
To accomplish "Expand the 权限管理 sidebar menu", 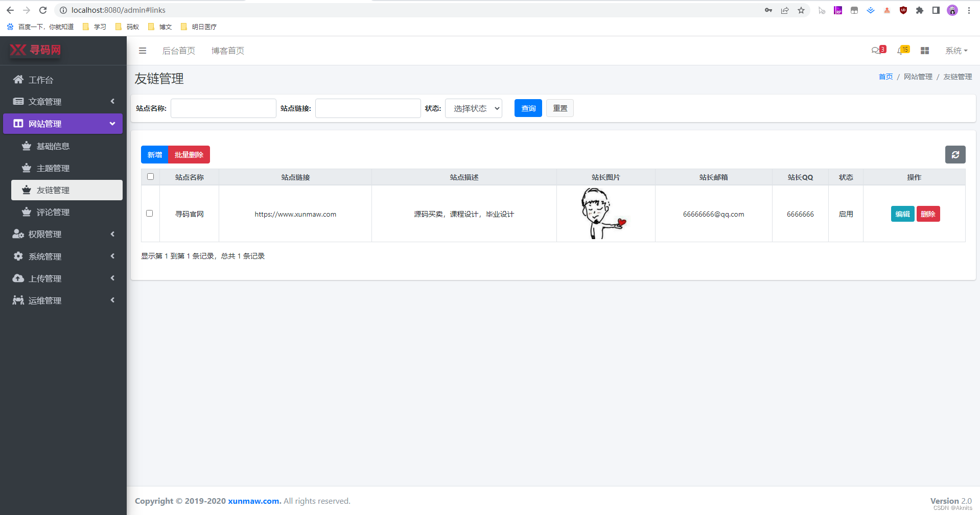I will (63, 234).
